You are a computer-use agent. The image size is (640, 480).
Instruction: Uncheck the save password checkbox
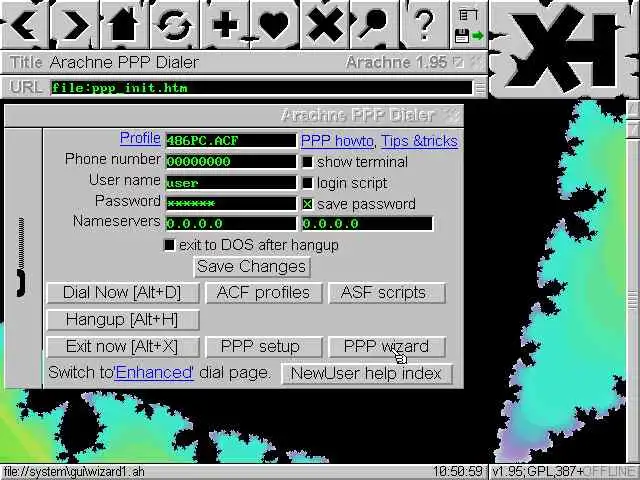click(307, 204)
